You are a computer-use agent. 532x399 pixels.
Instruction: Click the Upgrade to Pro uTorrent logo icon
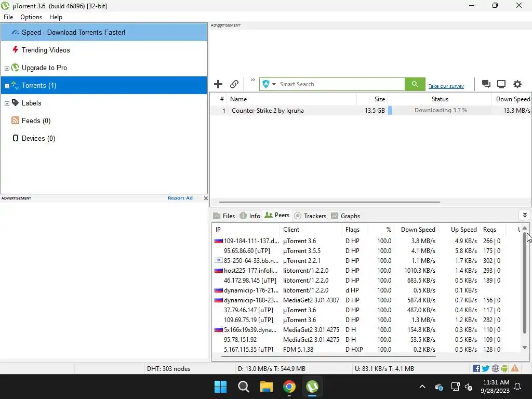15,67
